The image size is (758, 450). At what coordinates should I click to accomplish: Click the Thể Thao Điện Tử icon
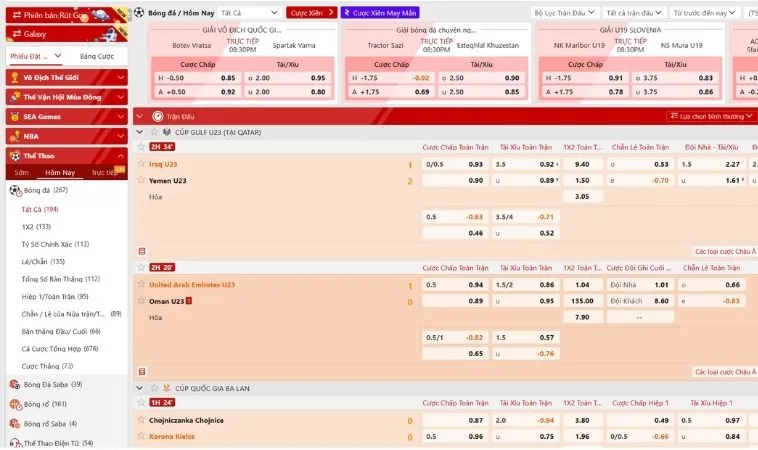[x=15, y=443]
